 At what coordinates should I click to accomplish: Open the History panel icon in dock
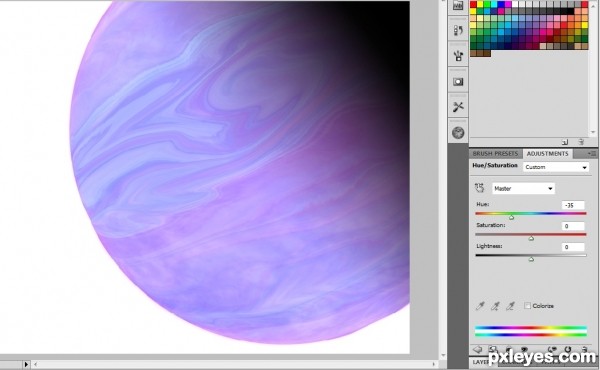pos(458,30)
